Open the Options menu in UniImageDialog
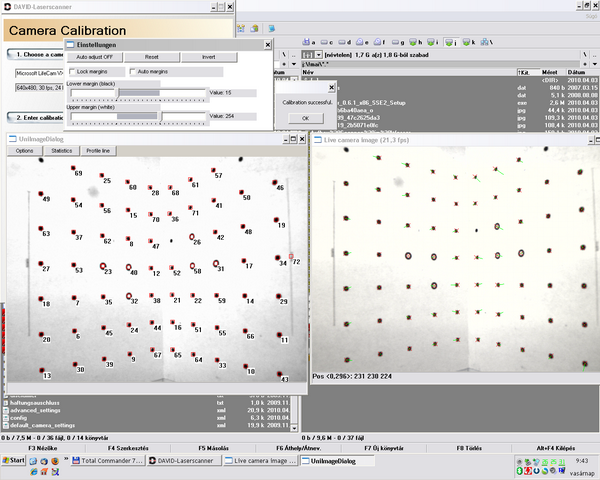Viewport: 600px width, 480px height. 24,150
